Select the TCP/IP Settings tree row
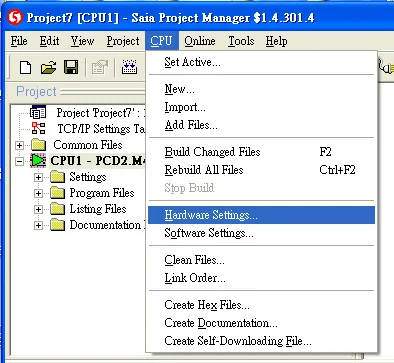The width and height of the screenshot is (394, 363). click(x=101, y=129)
